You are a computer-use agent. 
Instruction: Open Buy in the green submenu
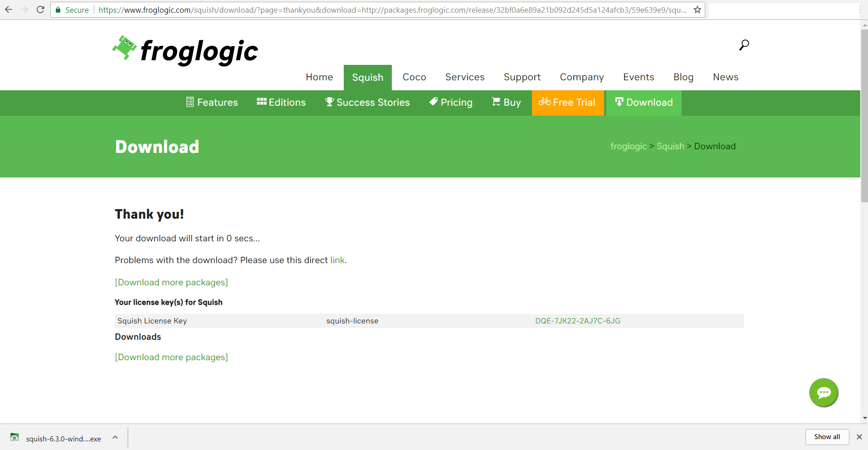[x=506, y=103]
